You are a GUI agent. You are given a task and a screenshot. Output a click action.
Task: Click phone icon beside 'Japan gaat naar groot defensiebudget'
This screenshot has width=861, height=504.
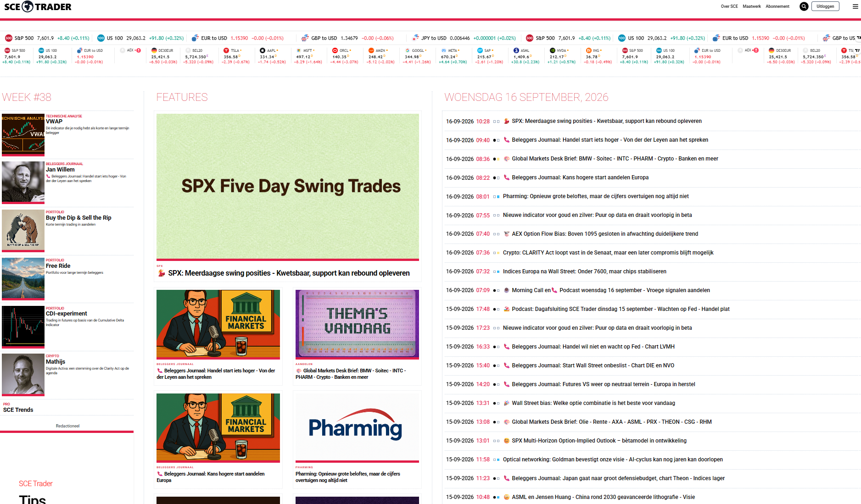coord(507,478)
